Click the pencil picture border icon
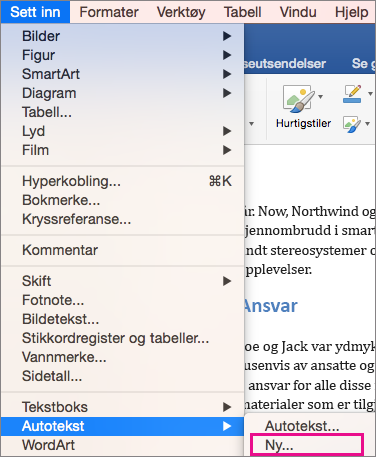Screen dimensions: 376x457 tap(352, 94)
